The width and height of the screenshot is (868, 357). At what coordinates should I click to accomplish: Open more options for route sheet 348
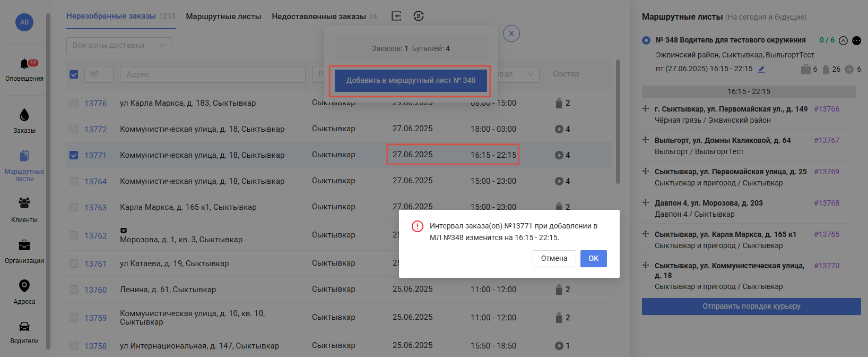pos(856,40)
